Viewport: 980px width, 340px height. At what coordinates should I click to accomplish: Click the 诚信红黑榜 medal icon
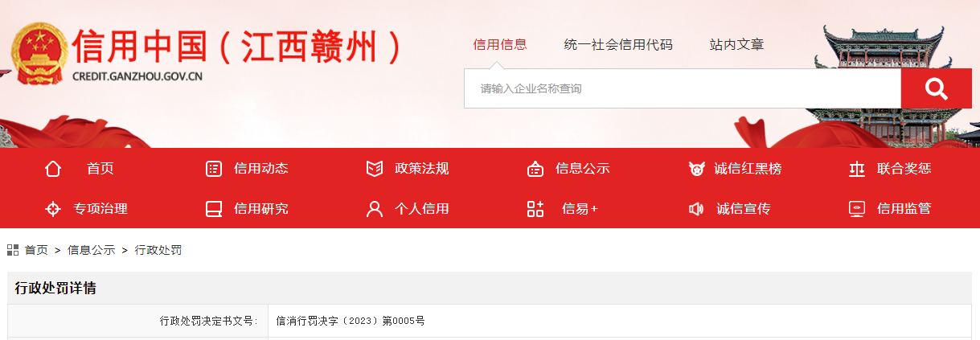(x=696, y=169)
